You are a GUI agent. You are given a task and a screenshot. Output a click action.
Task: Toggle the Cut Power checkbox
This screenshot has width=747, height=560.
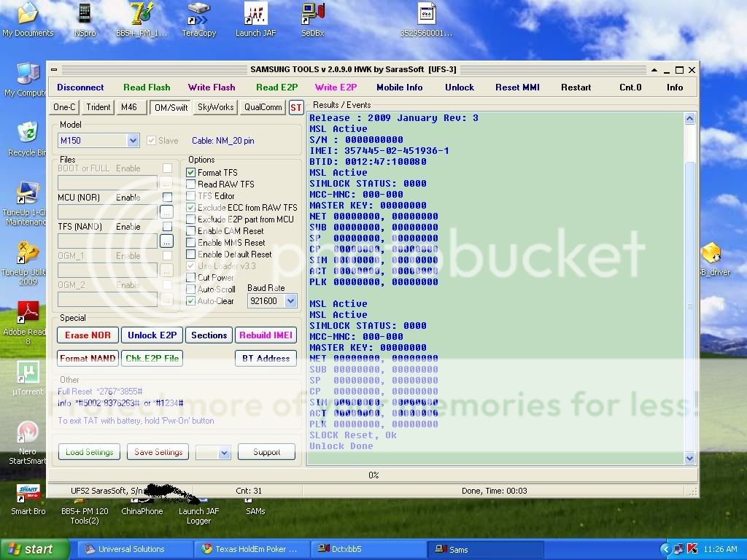pyautogui.click(x=190, y=277)
